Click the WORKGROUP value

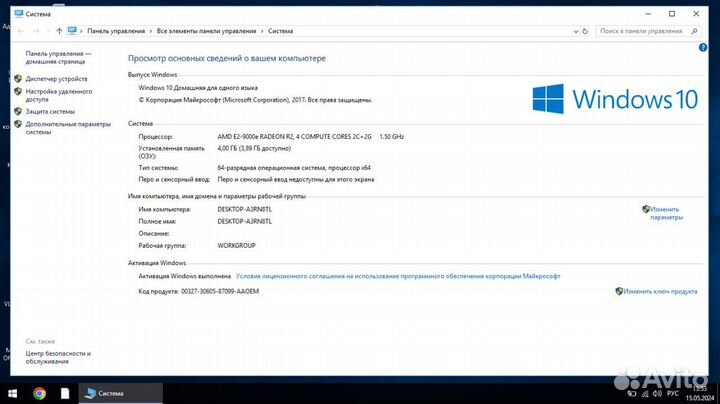pos(236,246)
